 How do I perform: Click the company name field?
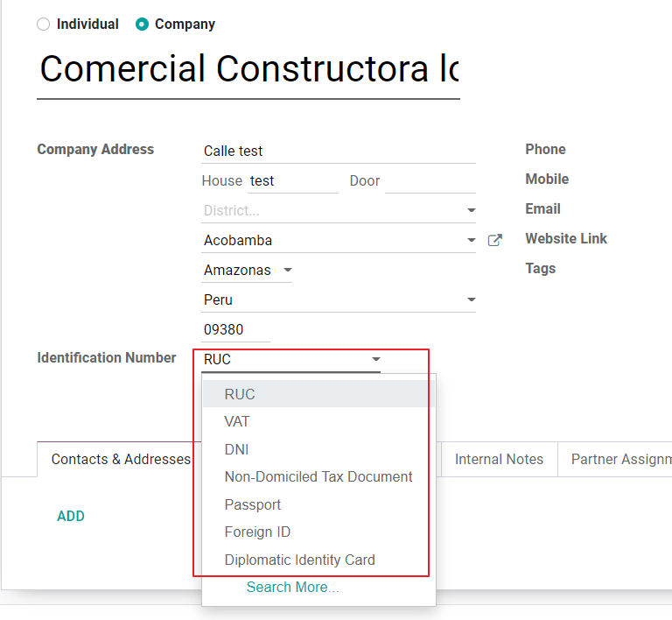click(x=248, y=69)
